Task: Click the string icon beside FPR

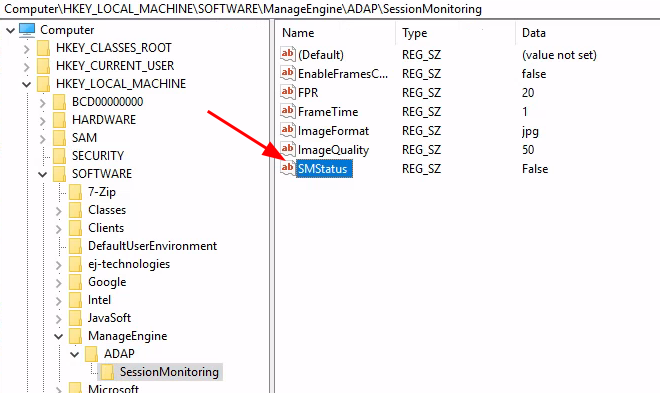Action: click(288, 93)
